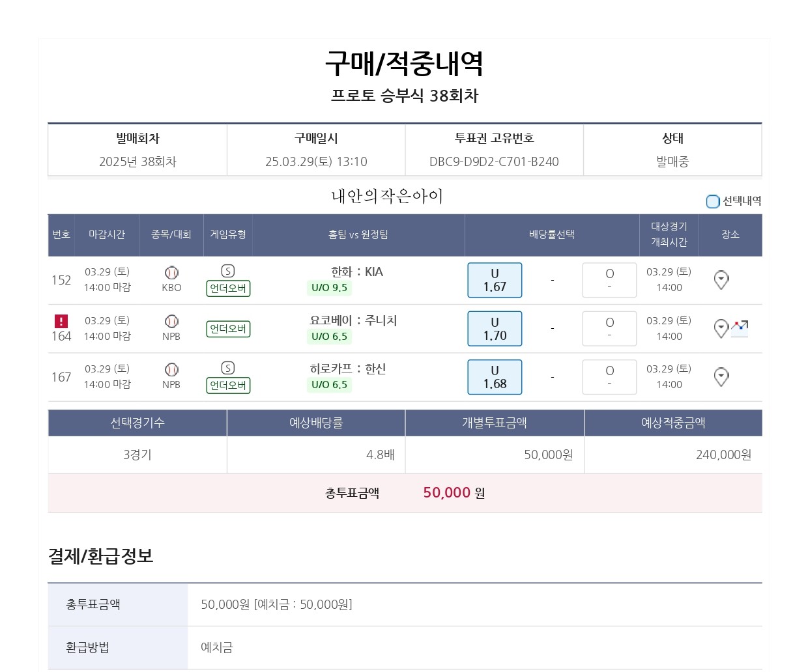This screenshot has width=808, height=672.
Task: Click the ticket number DBC9-D9D2-C701-B240
Action: [x=494, y=161]
